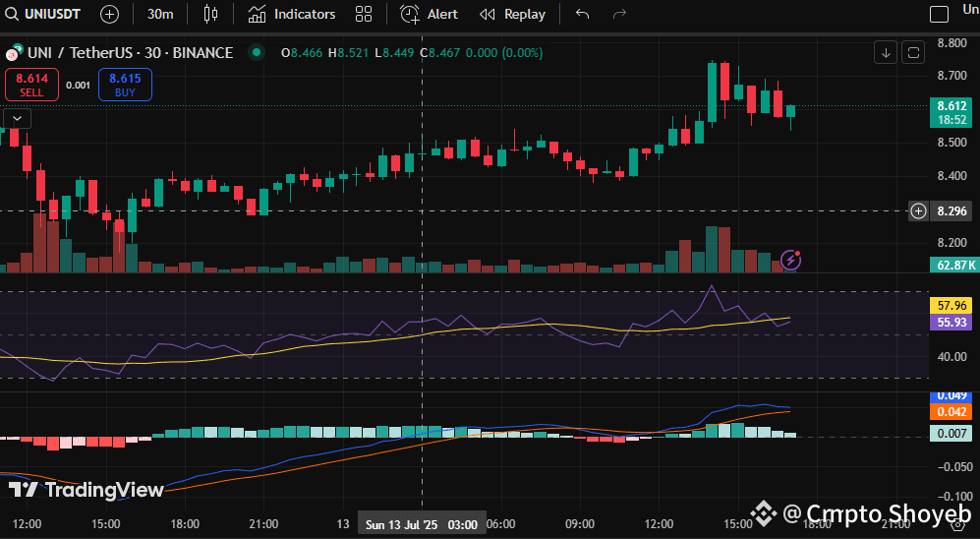
Task: Click the 21:00 label left of date 13 on time axis
Action: point(263,524)
